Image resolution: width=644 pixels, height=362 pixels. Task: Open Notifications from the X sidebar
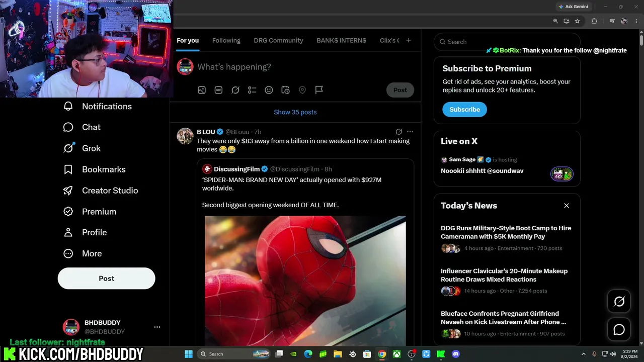click(x=98, y=106)
